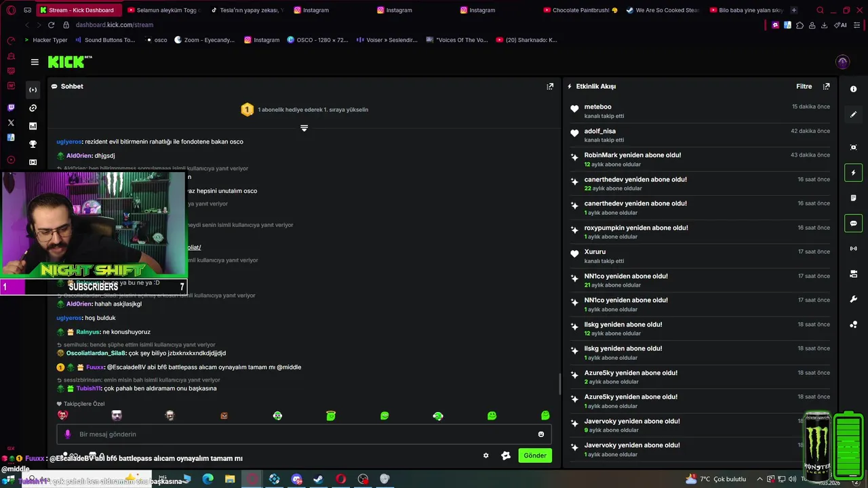Pop out the Sohbet chat panel
868x488 pixels.
pyautogui.click(x=550, y=86)
